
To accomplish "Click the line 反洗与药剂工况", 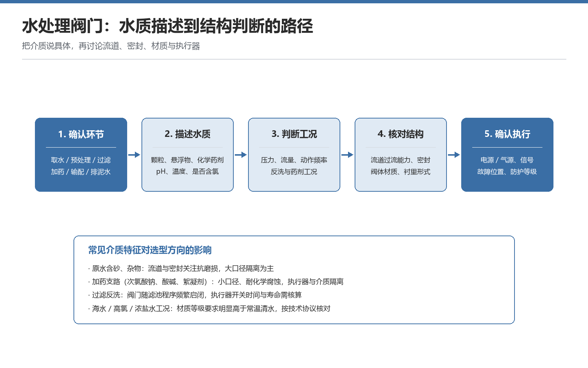I will (294, 172).
